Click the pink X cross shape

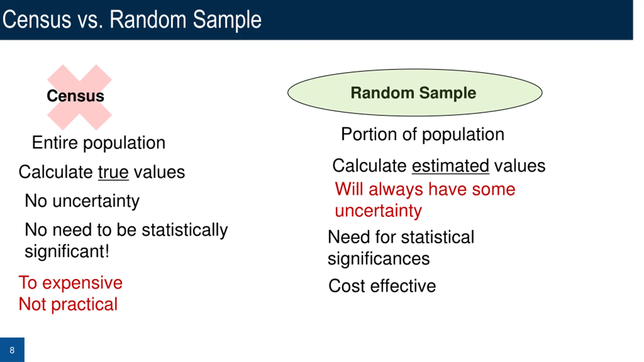[x=79, y=97]
